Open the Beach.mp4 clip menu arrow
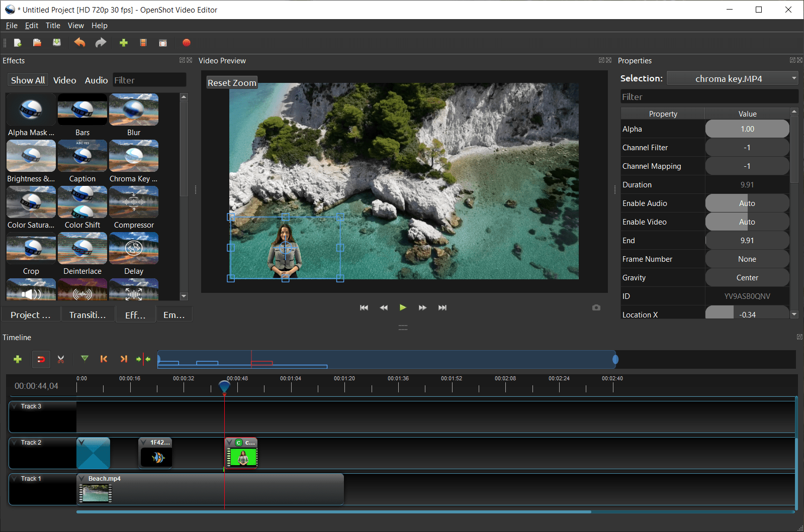804x532 pixels. 82,479
